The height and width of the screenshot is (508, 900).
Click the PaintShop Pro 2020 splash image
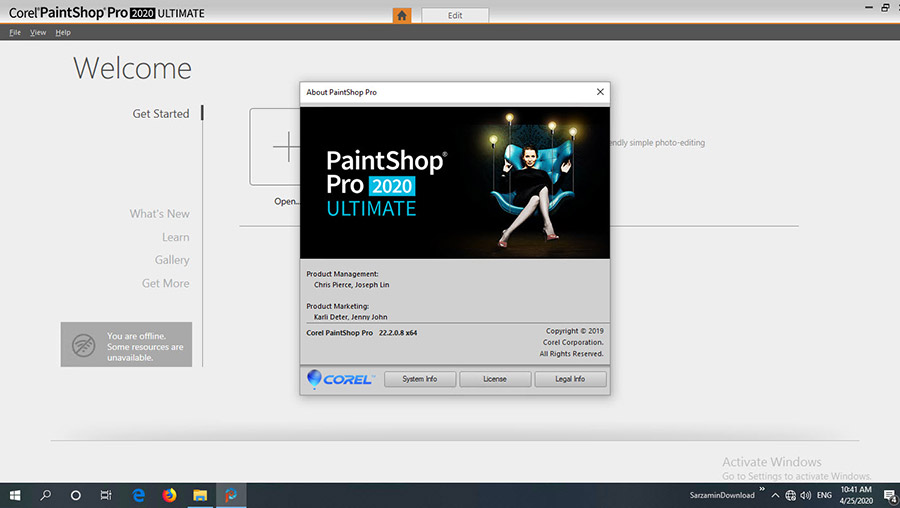pos(455,183)
